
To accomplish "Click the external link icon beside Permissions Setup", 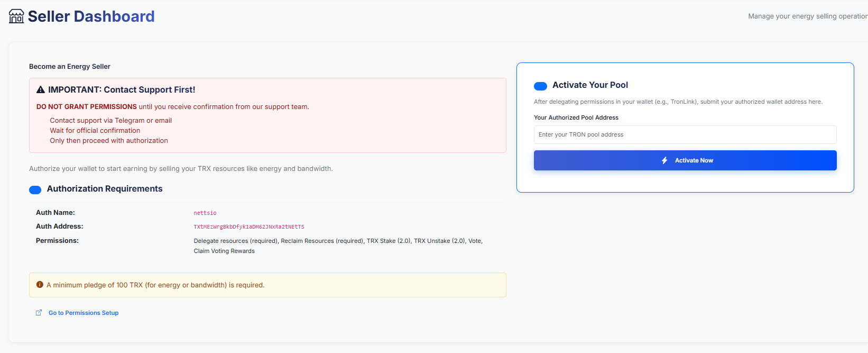I will click(x=39, y=313).
